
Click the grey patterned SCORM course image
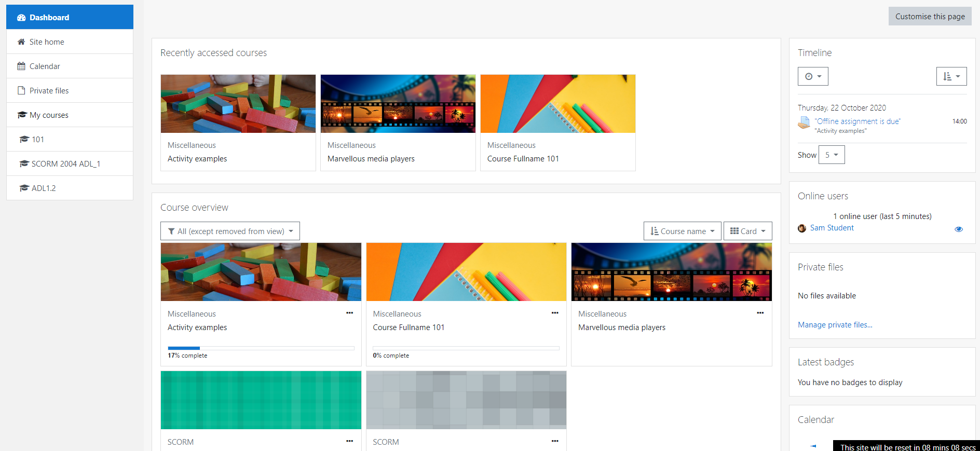point(466,400)
